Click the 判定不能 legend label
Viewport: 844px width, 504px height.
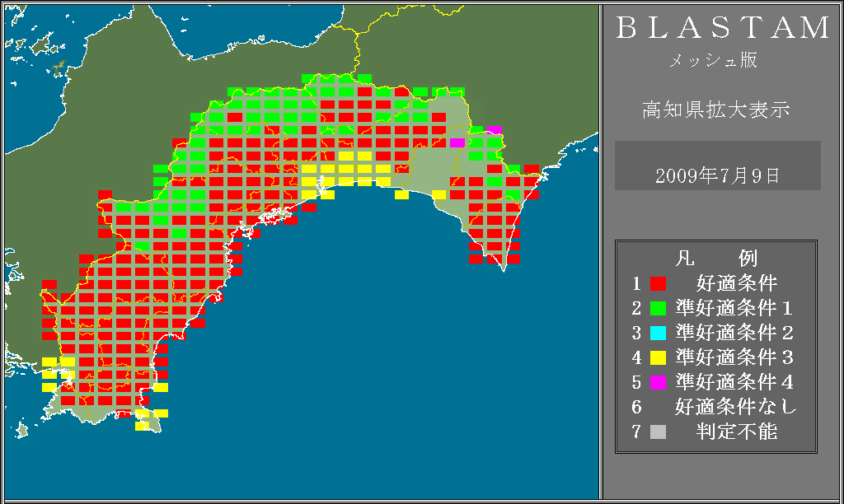tap(737, 432)
